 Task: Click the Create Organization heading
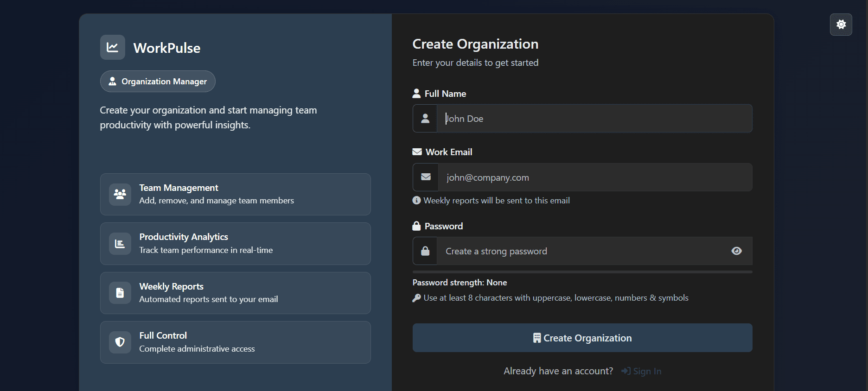pyautogui.click(x=475, y=44)
